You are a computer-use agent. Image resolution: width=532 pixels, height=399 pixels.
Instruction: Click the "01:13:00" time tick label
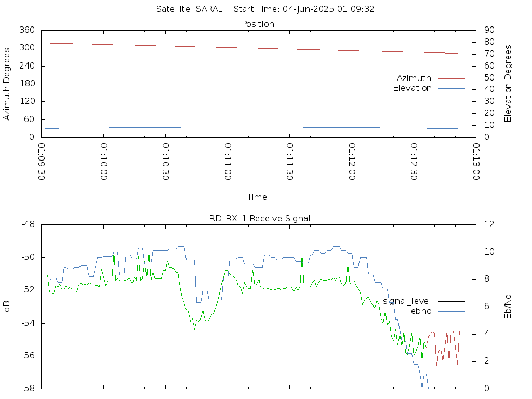coord(476,162)
